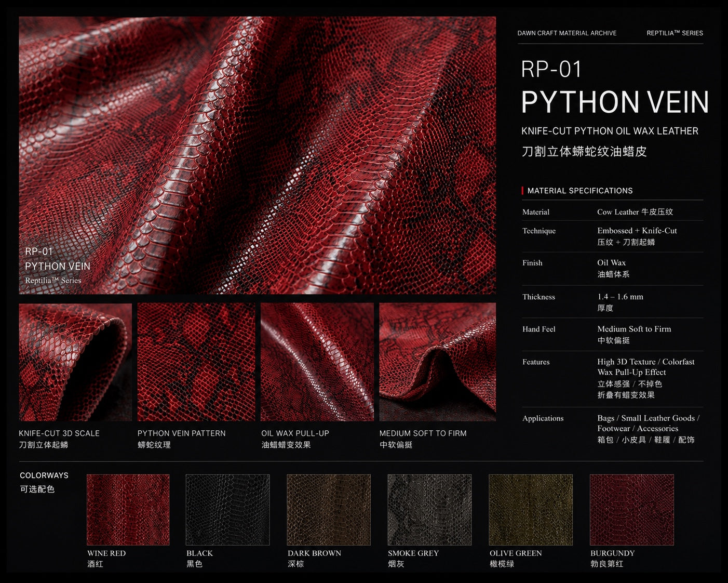Open the Python Vein Pattern thumbnail

tap(196, 362)
